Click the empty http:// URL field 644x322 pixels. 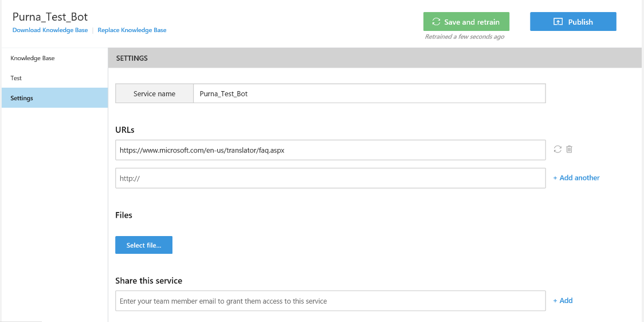click(330, 178)
